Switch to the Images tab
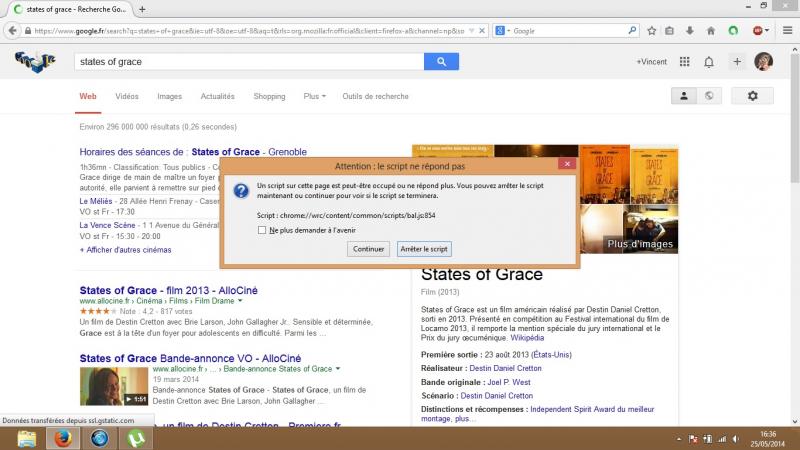Image resolution: width=800 pixels, height=450 pixels. point(169,96)
